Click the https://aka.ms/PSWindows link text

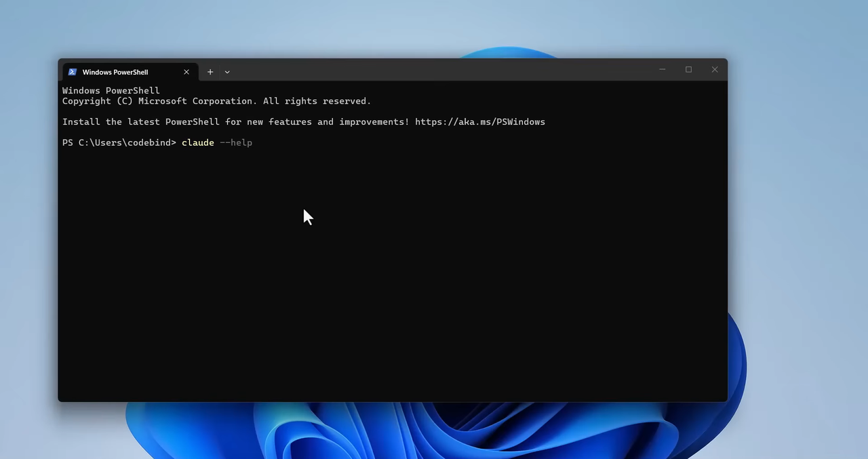coord(480,122)
